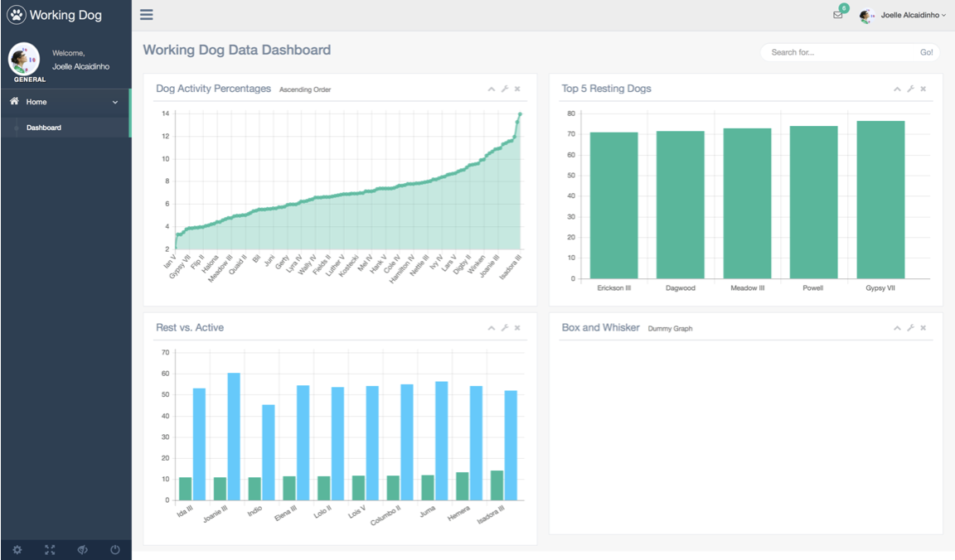
Task: Click the Home house icon in the sidebar
Action: coord(14,101)
